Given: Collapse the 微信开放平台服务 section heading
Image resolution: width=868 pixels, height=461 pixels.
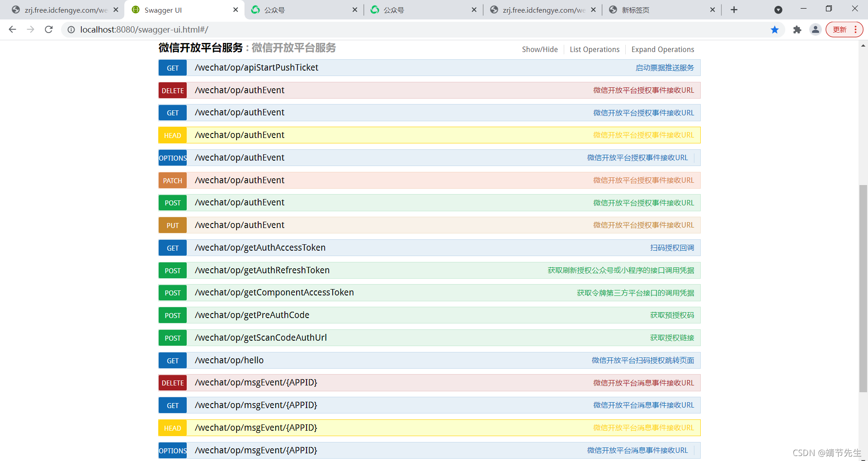Looking at the screenshot, I should [201, 48].
